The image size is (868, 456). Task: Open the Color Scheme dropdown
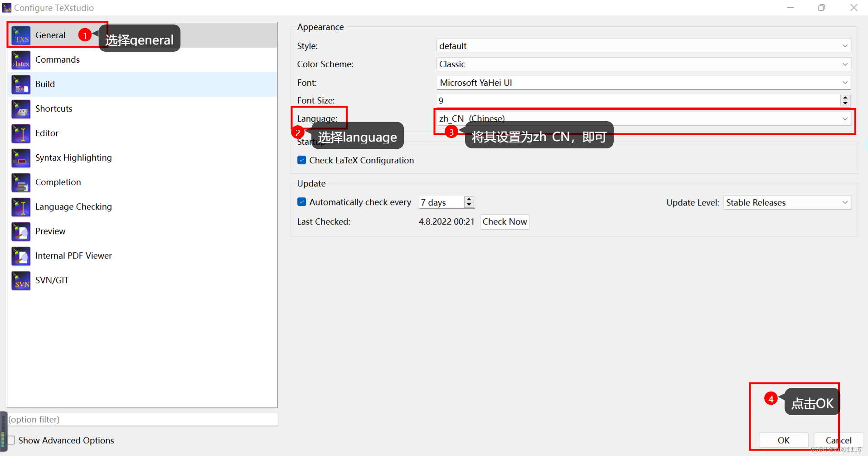(644, 64)
